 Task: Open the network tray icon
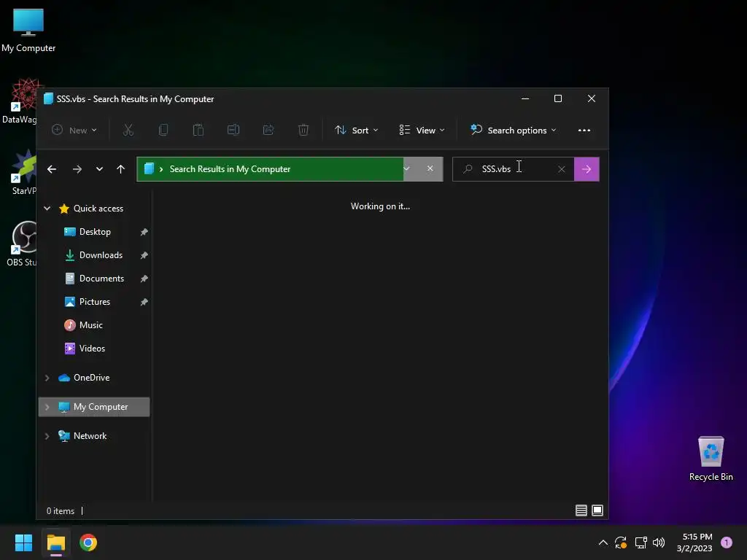click(x=640, y=542)
